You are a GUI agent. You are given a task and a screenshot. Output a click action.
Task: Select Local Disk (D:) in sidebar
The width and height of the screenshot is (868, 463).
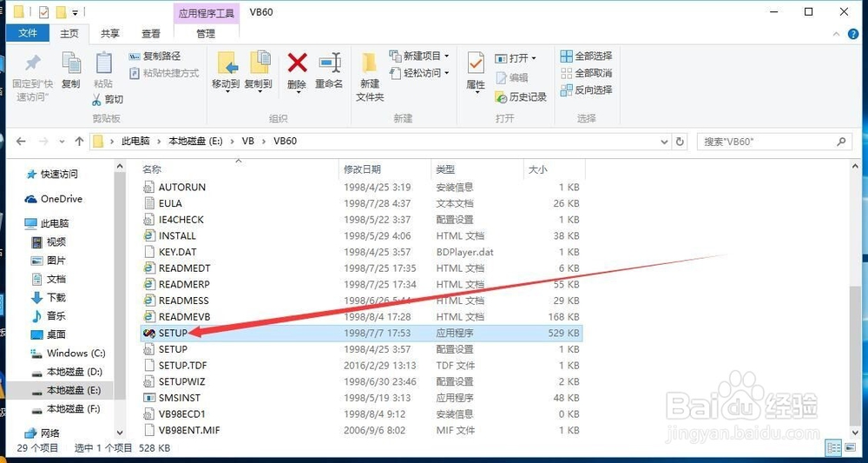point(67,372)
